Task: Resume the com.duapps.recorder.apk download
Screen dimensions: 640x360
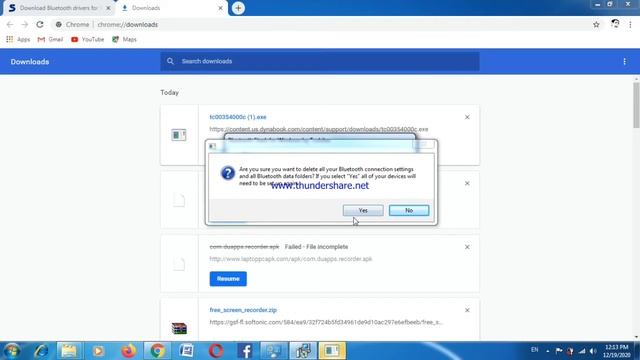Action: pos(228,279)
